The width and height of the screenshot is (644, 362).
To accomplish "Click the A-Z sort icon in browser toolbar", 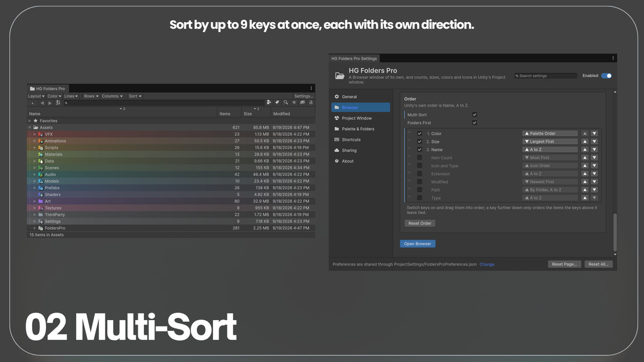I will pyautogui.click(x=58, y=103).
